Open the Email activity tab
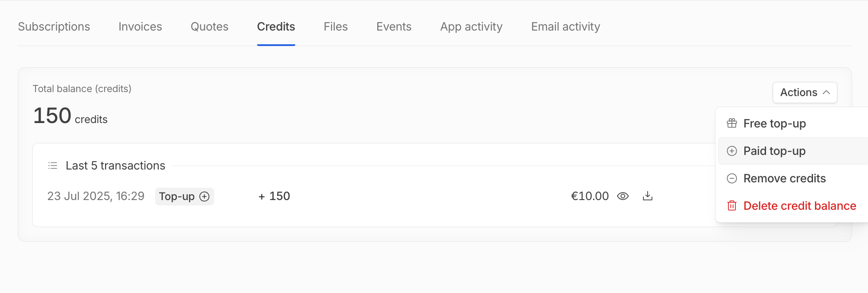868x293 pixels. coord(566,27)
